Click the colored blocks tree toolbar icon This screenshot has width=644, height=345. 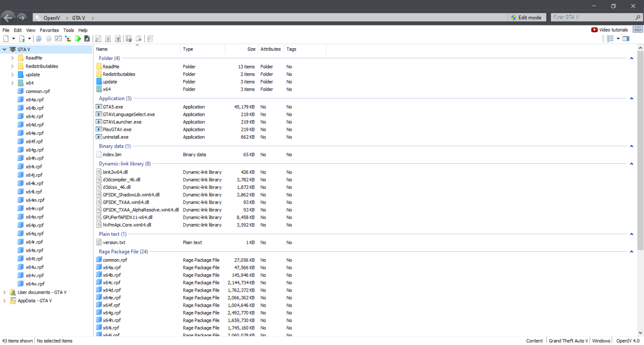pos(68,39)
